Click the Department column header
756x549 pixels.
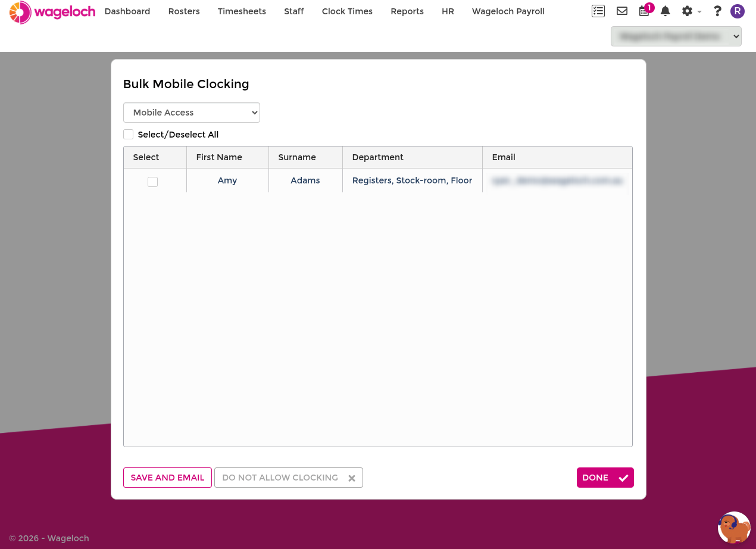tap(413, 157)
